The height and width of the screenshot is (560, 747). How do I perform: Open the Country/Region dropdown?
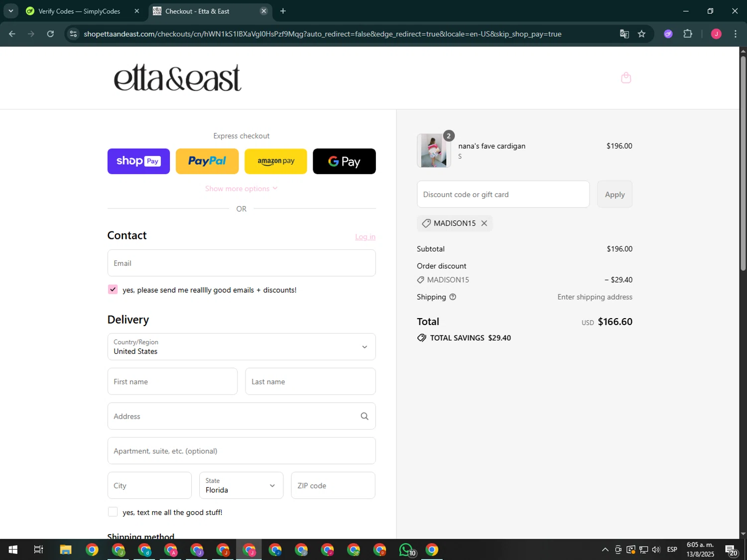coord(242,347)
